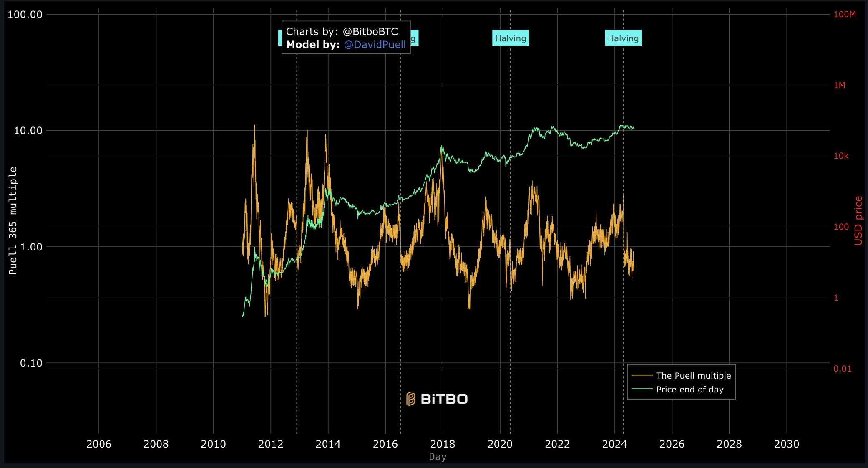Click partially hidden Halving label near 2016
Screen dimensions: 868x468
point(414,38)
